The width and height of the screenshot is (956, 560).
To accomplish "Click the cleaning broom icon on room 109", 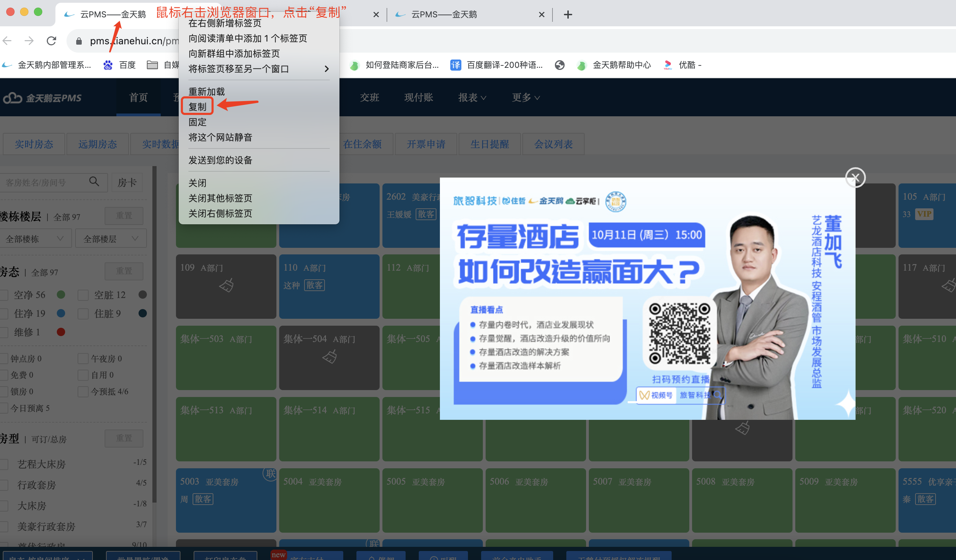I will [x=227, y=285].
